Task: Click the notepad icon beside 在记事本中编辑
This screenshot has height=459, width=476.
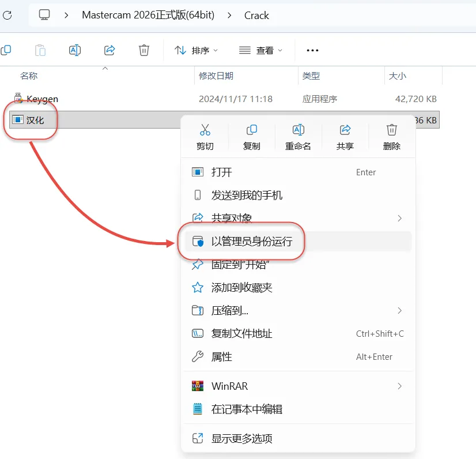Action: [198, 409]
